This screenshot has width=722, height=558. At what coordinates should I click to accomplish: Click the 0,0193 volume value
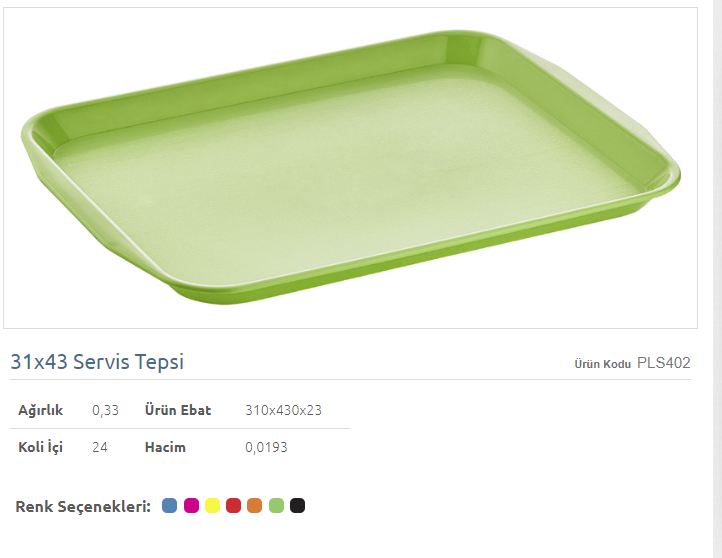pos(266,447)
